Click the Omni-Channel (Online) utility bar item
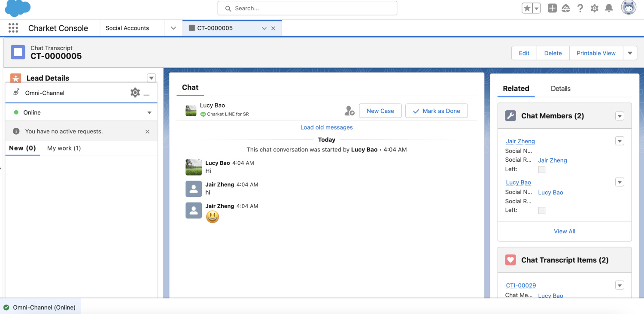 pos(40,307)
